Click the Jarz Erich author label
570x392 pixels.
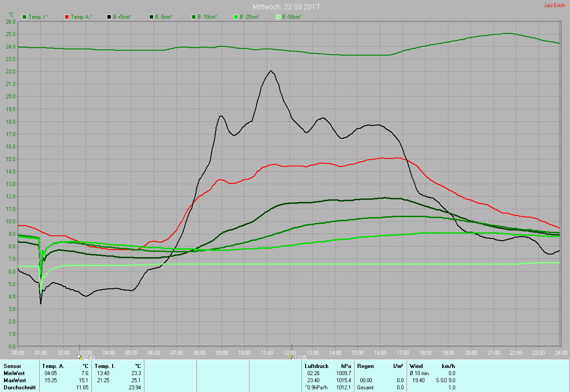[x=554, y=5]
